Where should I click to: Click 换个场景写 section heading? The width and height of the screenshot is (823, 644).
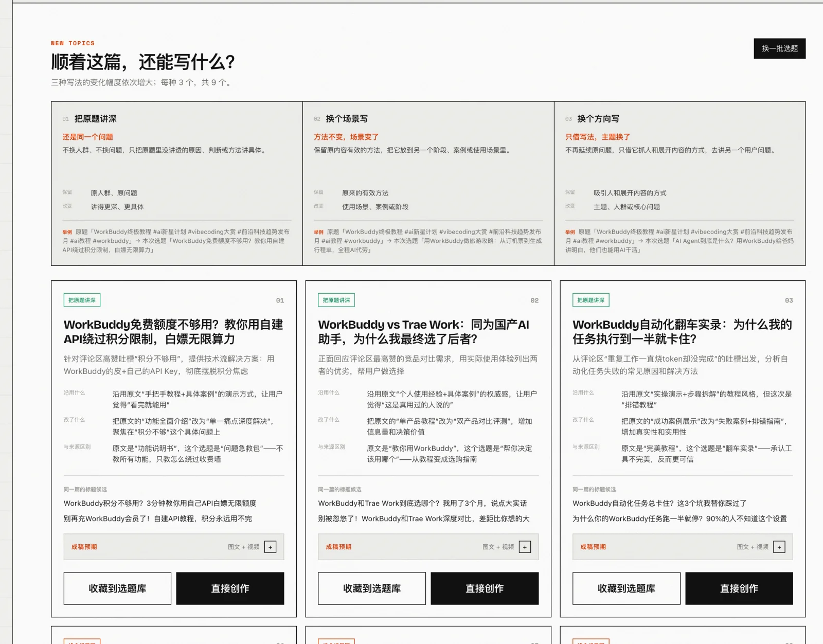click(347, 119)
